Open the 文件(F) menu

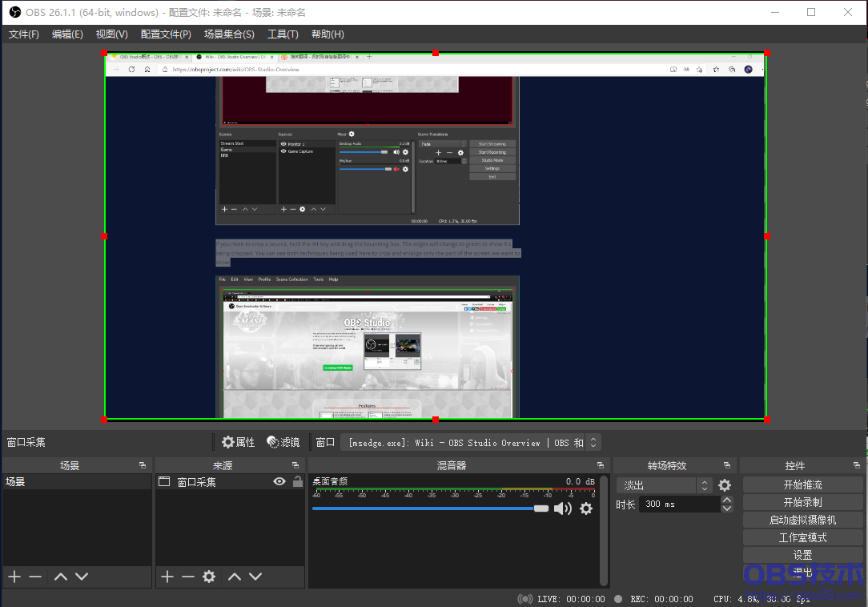click(x=24, y=34)
